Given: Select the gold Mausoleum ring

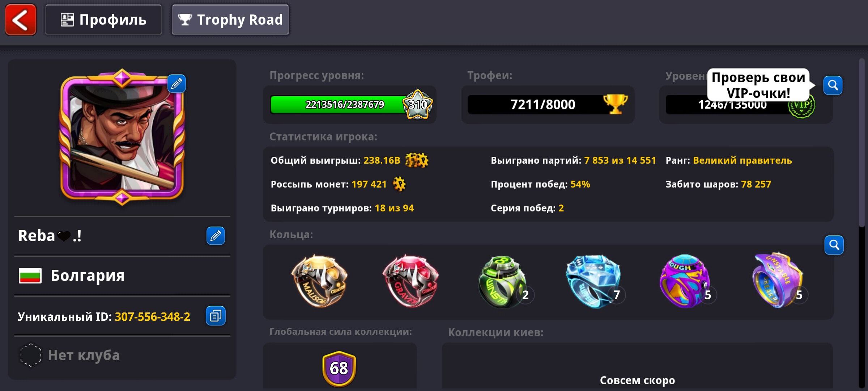Looking at the screenshot, I should click(319, 281).
